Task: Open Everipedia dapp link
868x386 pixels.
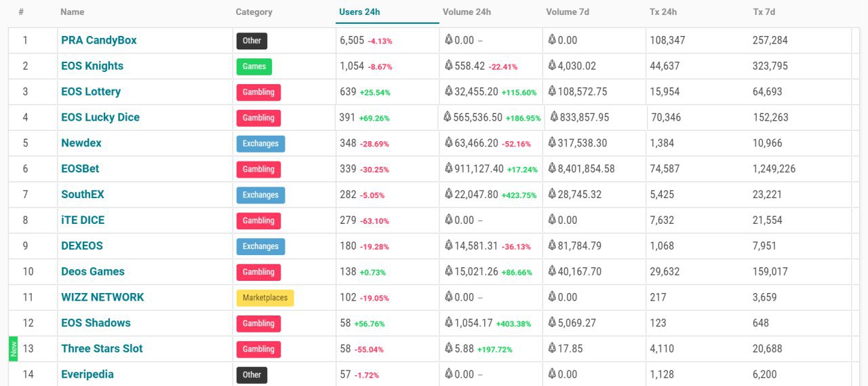Action: 87,375
